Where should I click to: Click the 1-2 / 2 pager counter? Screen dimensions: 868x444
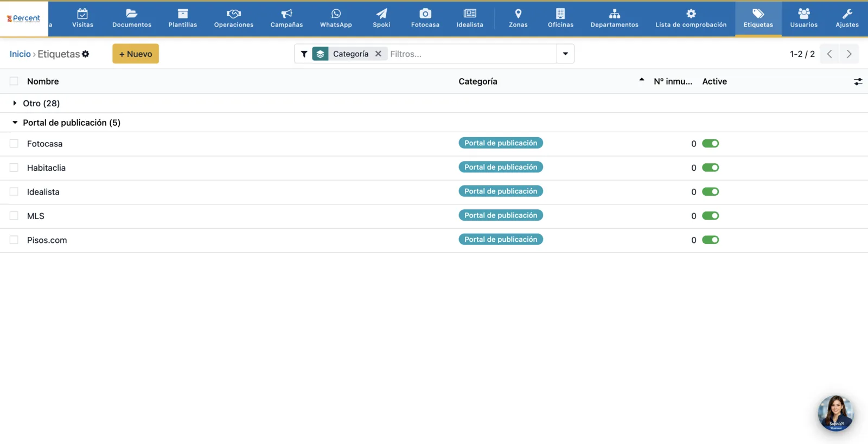point(802,54)
